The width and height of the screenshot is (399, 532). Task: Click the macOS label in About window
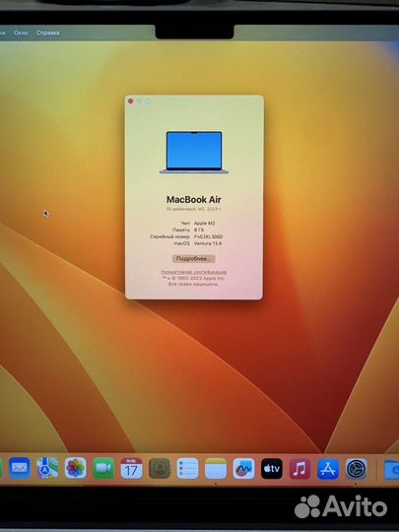pos(182,243)
